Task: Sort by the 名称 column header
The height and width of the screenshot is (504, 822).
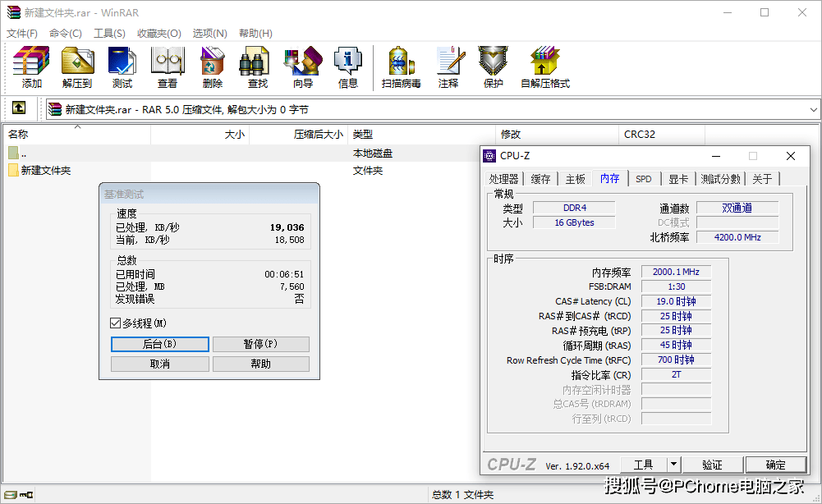Action: tap(77, 134)
